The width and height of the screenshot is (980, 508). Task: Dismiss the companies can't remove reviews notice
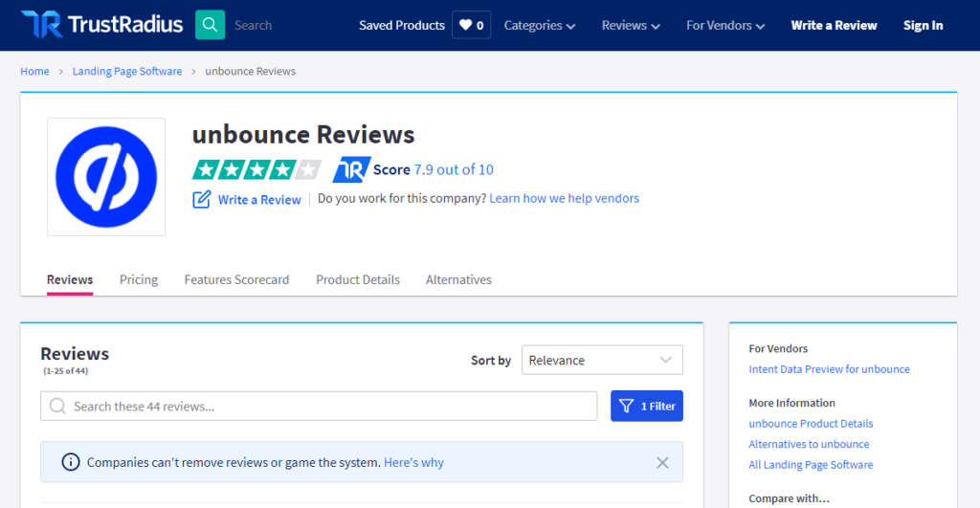[662, 462]
